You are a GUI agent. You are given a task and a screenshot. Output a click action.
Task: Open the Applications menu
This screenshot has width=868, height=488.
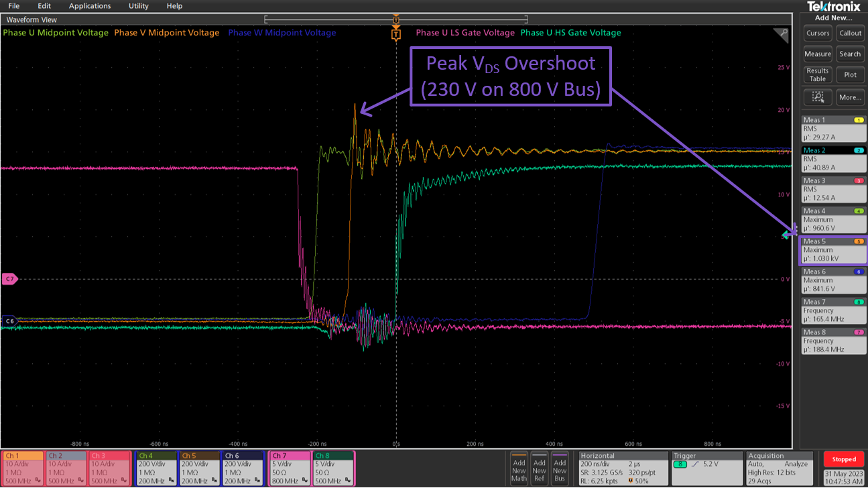pyautogui.click(x=90, y=6)
